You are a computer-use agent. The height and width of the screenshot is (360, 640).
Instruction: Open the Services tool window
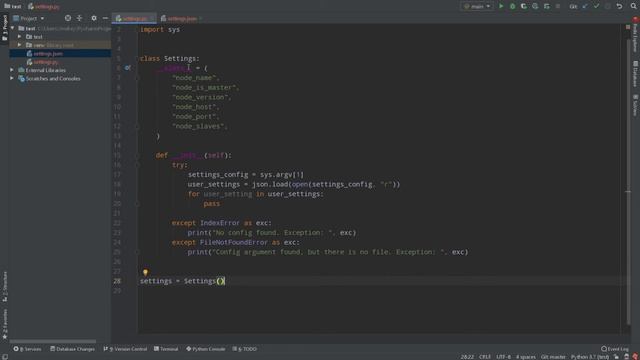(27, 349)
